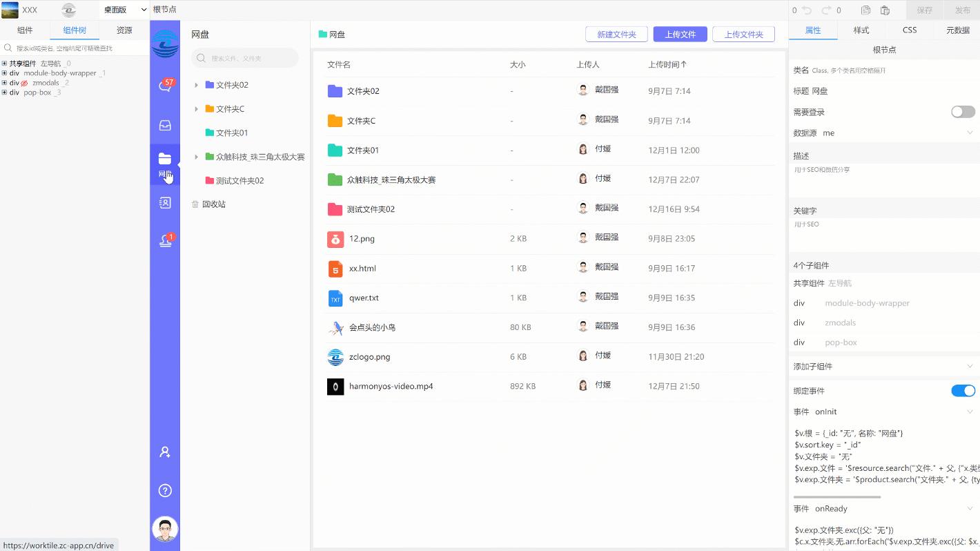
Task: Click the orange 文件夹C folder icon in list
Action: 335,121
